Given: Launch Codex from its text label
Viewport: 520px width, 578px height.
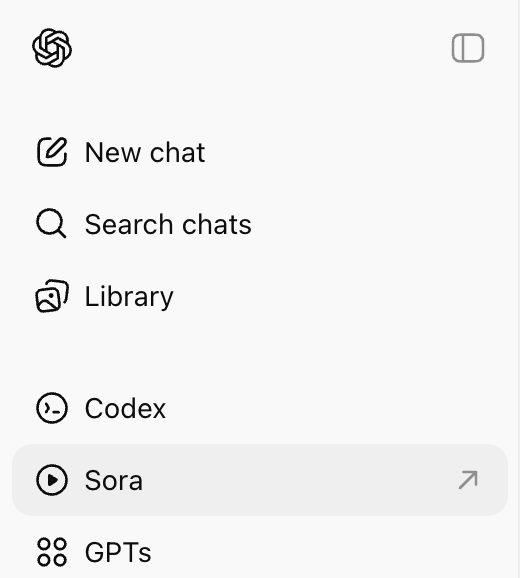Looking at the screenshot, I should click(125, 408).
